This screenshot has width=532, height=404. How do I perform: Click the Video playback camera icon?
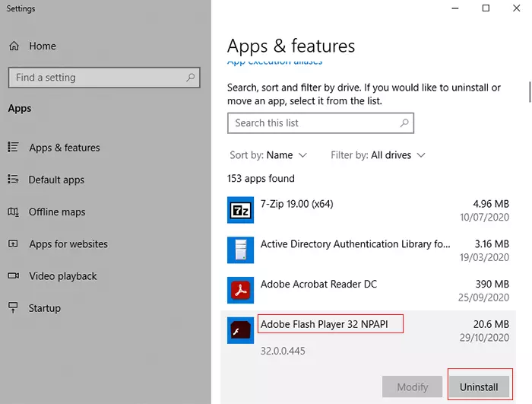point(14,275)
